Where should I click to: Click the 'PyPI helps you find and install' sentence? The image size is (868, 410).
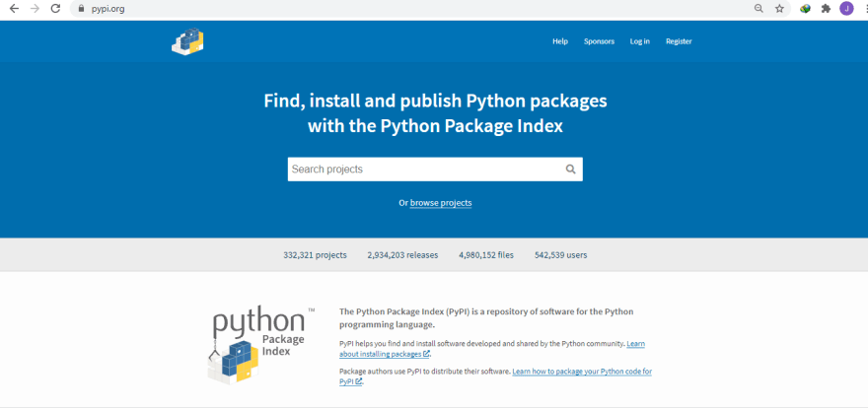[481, 344]
